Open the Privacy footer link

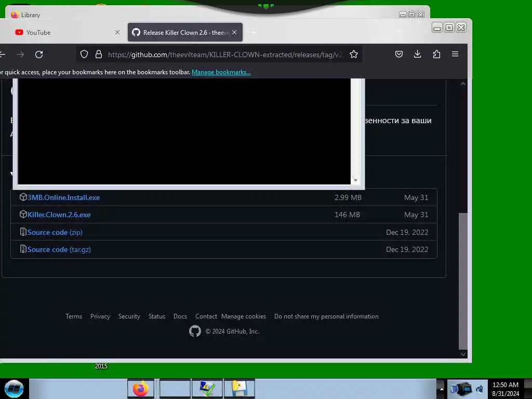pos(100,316)
